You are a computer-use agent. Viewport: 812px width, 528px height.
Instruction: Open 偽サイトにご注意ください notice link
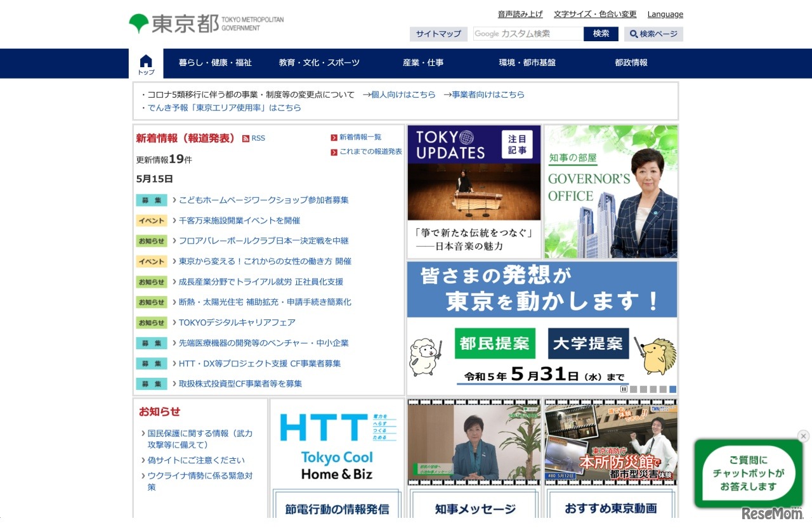[196, 460]
